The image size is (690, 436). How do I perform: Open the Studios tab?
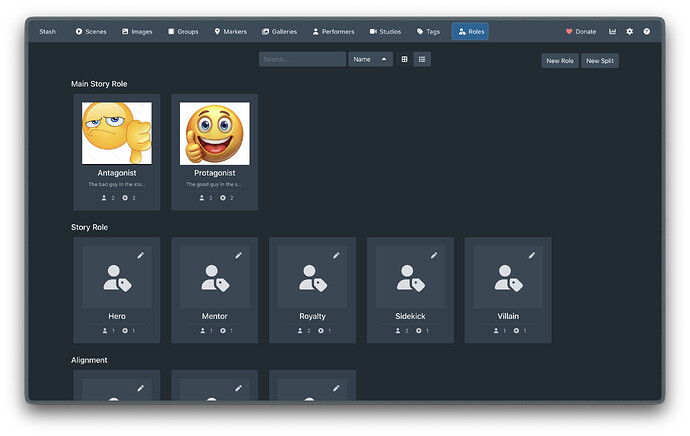385,32
